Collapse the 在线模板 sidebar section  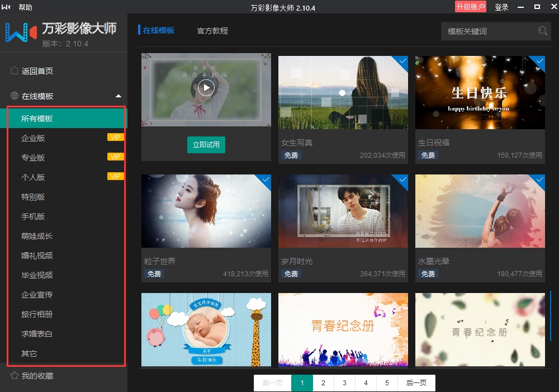(x=119, y=96)
